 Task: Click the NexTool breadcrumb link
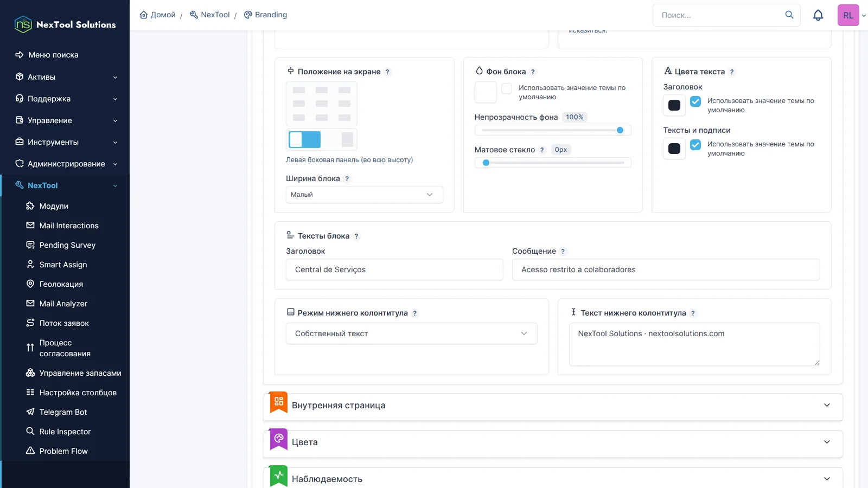click(x=210, y=15)
